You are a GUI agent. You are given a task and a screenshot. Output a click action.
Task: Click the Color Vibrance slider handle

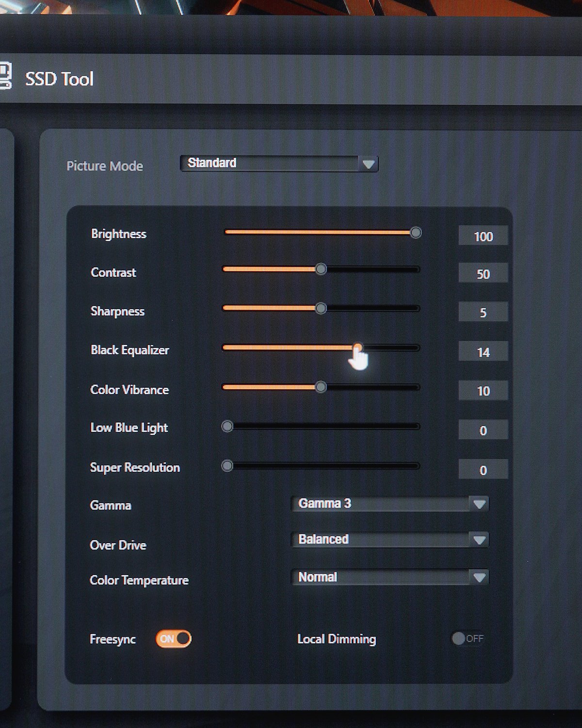tap(321, 387)
